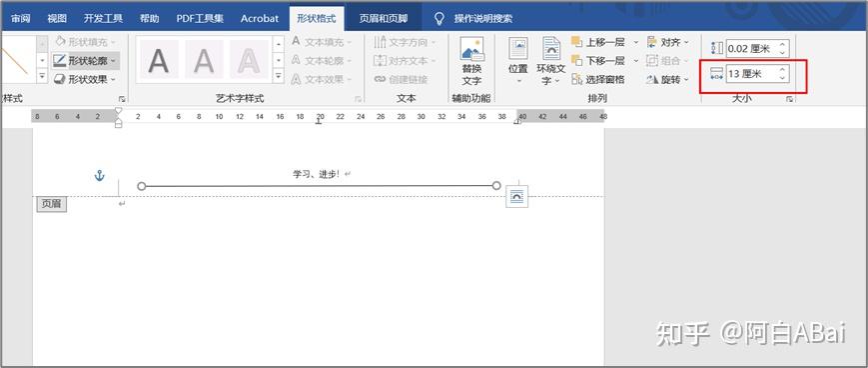Click 上移一层 bring forward icon
Screen dimensions: 868x368
pos(576,42)
